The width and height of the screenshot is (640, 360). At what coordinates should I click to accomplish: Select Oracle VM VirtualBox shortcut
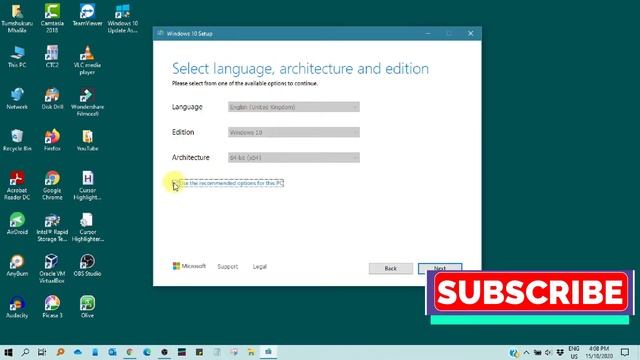[52, 269]
